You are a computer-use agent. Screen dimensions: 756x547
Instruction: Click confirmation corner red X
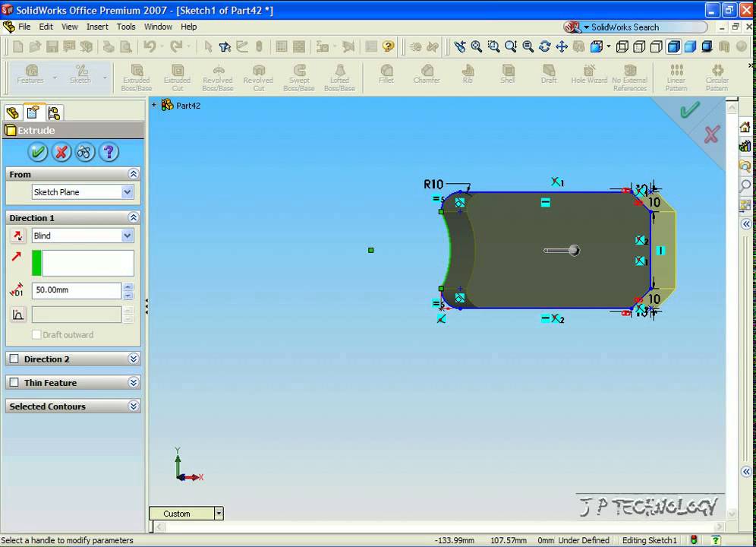pos(712,134)
